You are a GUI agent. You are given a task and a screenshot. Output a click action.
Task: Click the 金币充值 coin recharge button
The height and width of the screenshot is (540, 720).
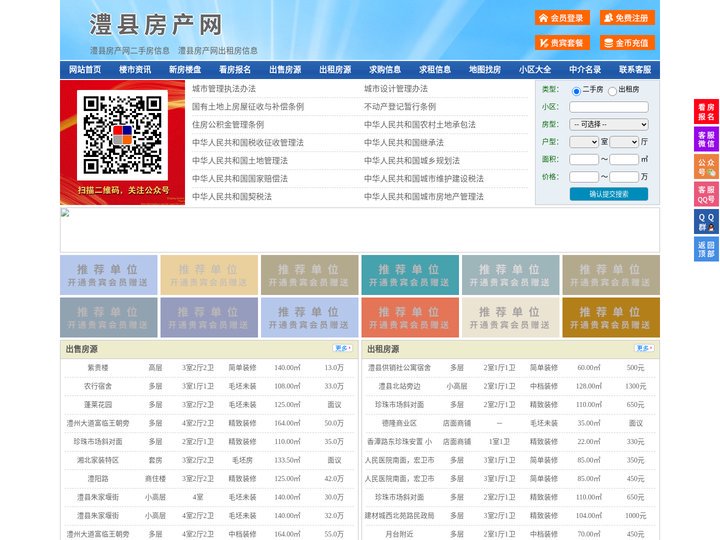627,43
